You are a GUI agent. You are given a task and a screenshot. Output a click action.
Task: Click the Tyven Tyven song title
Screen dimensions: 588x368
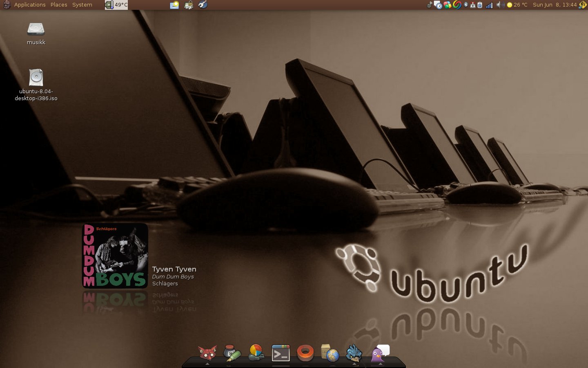pos(174,269)
